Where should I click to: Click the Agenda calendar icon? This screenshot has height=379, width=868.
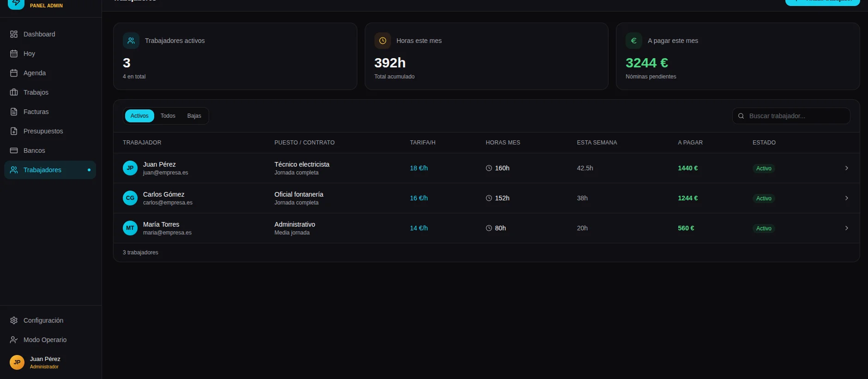[14, 73]
